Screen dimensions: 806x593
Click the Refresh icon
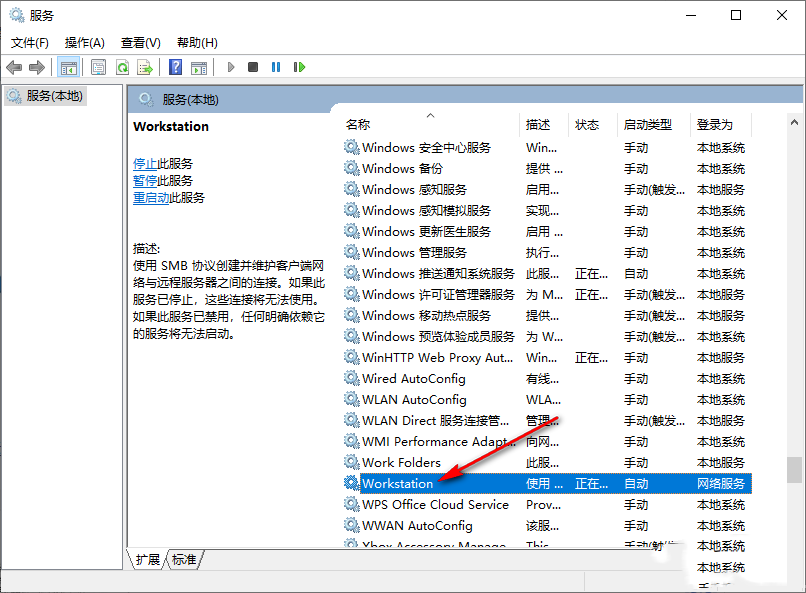coord(122,67)
